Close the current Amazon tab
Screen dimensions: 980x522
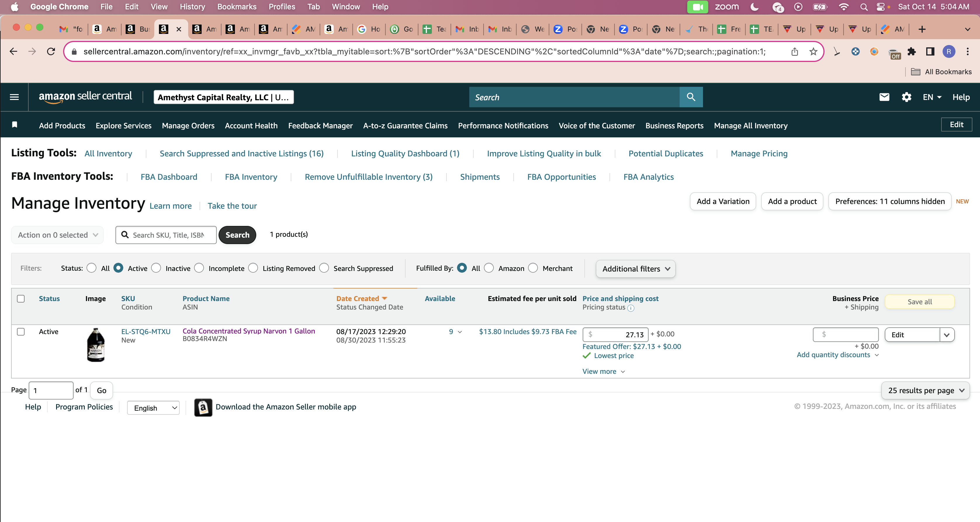coord(179,29)
